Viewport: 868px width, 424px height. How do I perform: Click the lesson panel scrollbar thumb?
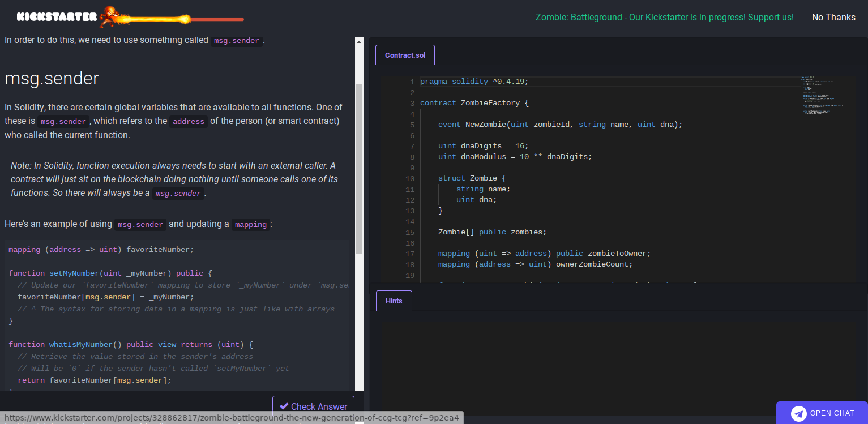(359, 168)
